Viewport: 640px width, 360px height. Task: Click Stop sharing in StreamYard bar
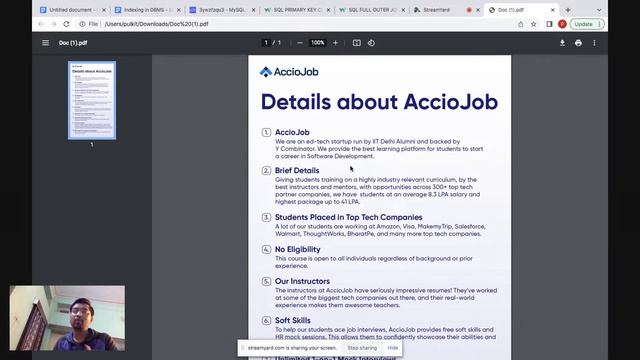(362, 348)
